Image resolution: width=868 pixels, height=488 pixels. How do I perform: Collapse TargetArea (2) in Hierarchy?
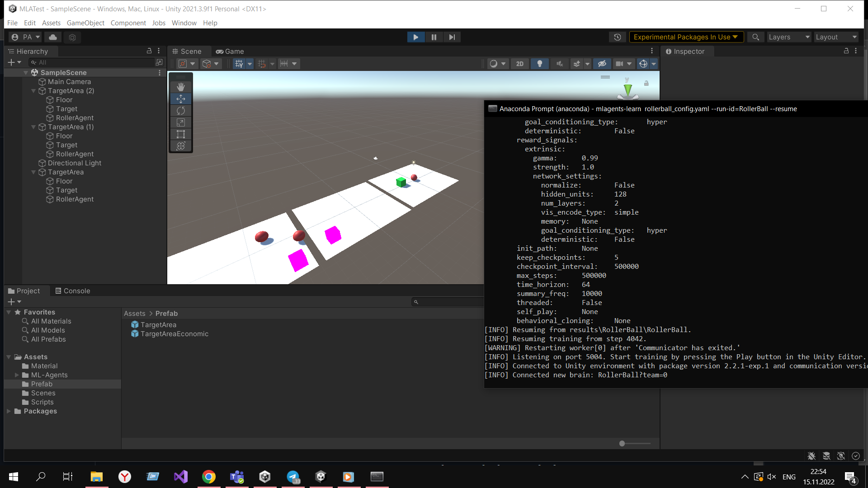point(33,91)
